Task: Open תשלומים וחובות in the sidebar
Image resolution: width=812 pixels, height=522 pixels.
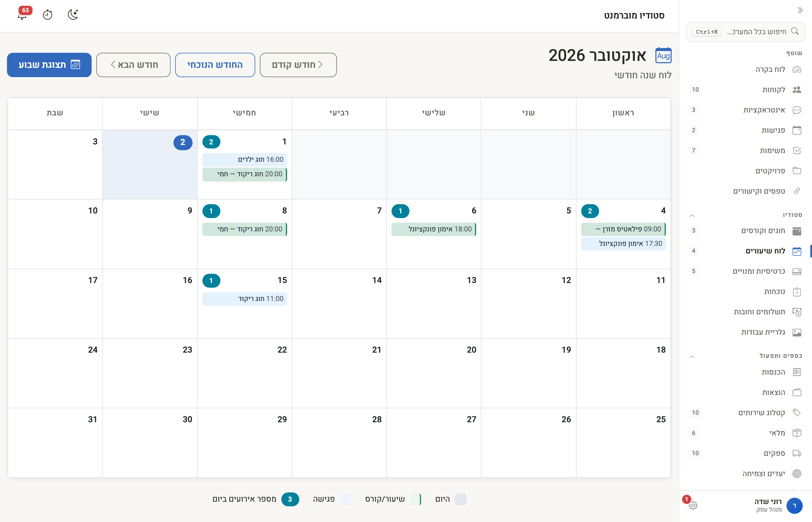Action: 745,312
